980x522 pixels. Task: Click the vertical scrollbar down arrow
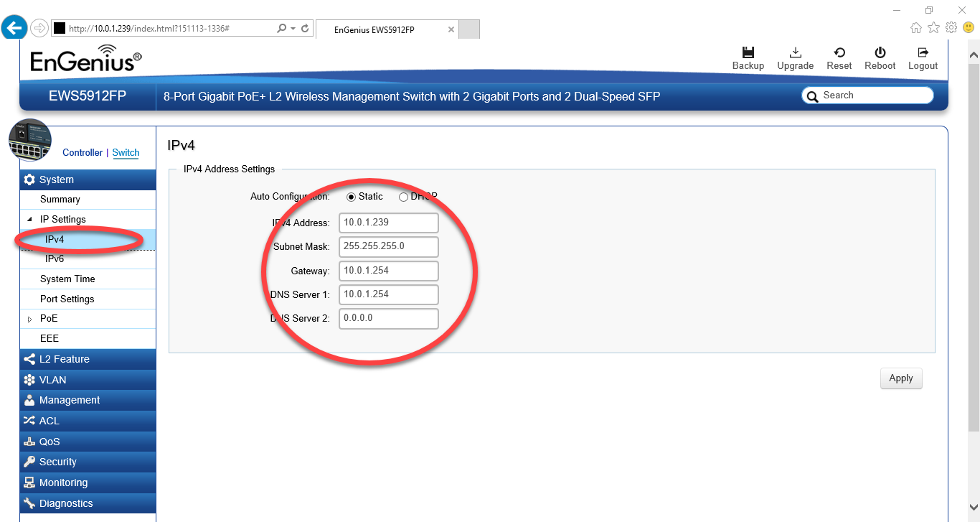974,506
